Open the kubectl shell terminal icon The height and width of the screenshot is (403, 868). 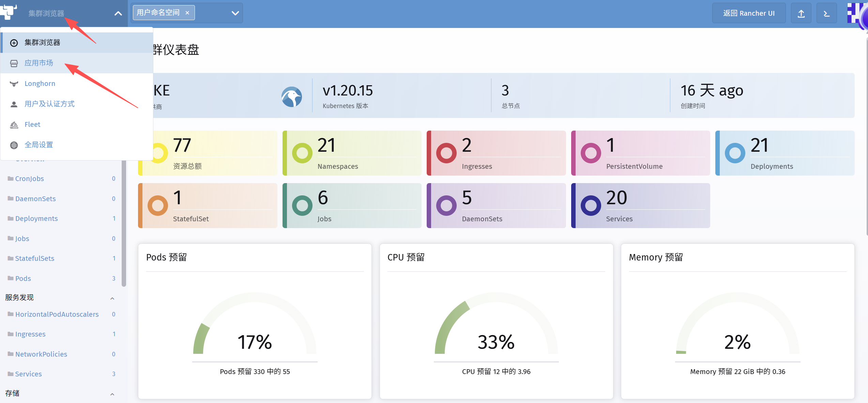tap(826, 13)
